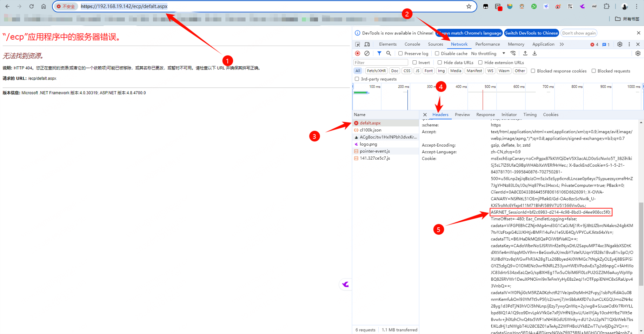
Task: Open the DevTools three-dot customize menu
Action: click(629, 45)
